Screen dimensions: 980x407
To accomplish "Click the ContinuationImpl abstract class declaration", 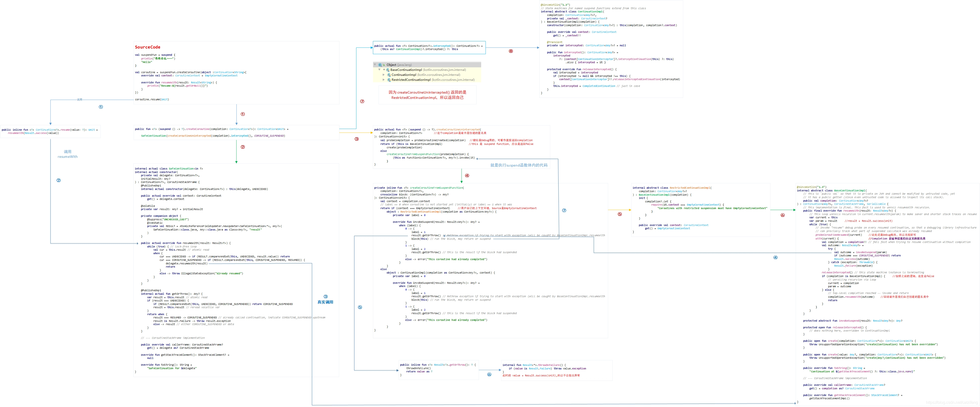I will pyautogui.click(x=572, y=11).
